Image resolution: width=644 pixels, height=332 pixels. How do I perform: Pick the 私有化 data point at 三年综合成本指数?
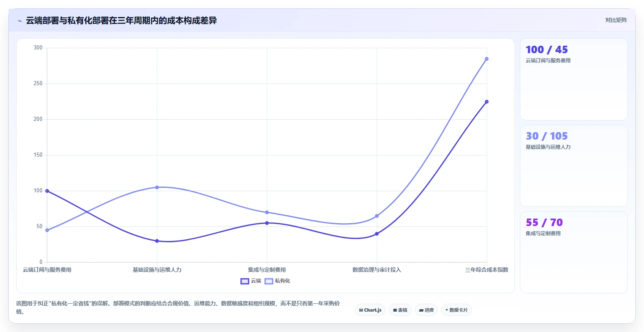(x=487, y=59)
